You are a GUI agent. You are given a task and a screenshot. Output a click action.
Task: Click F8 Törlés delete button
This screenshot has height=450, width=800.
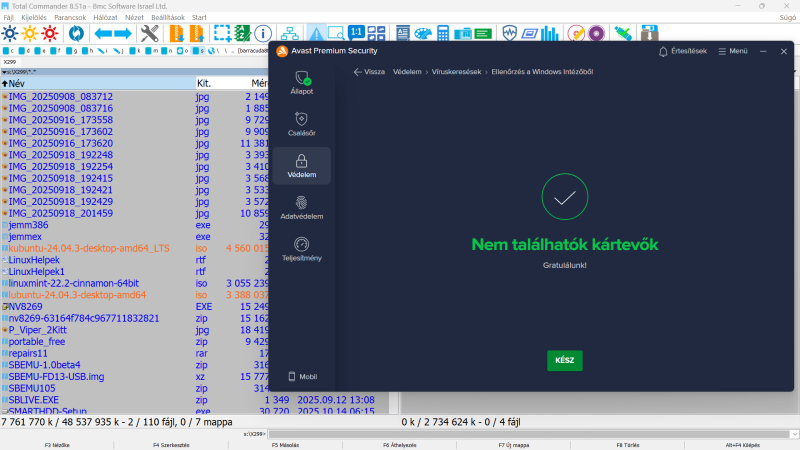click(628, 445)
